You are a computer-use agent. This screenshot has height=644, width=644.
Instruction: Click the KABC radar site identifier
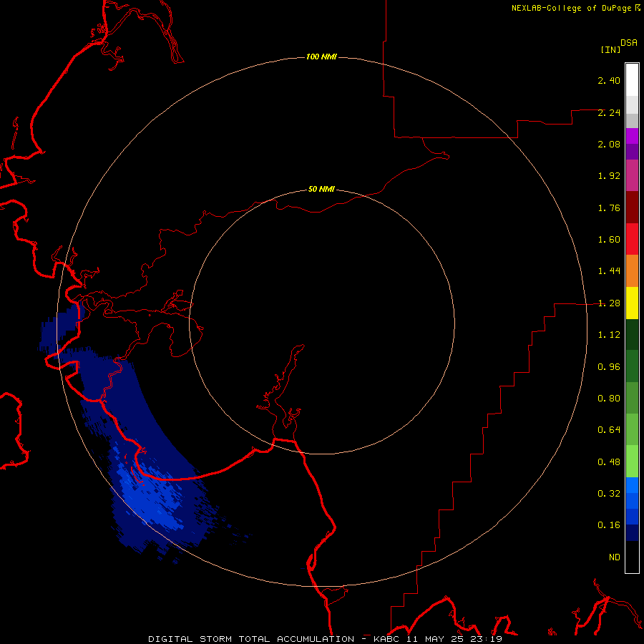pos(386,639)
